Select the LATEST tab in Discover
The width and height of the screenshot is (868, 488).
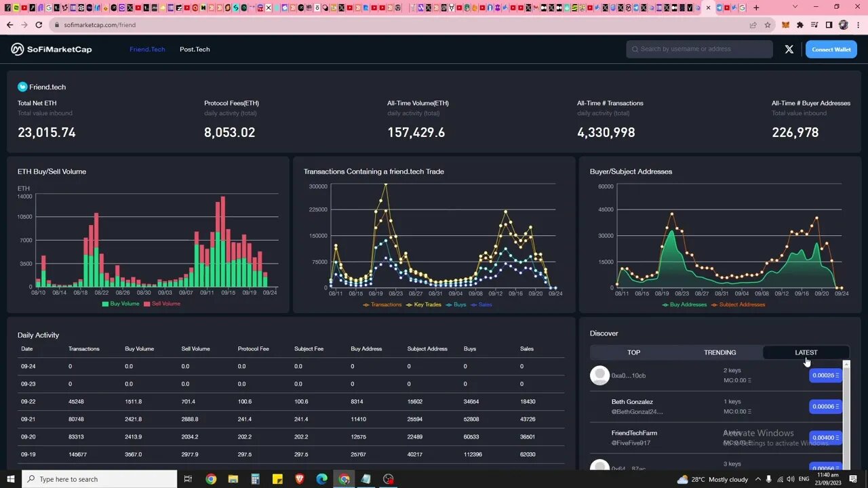pos(806,352)
